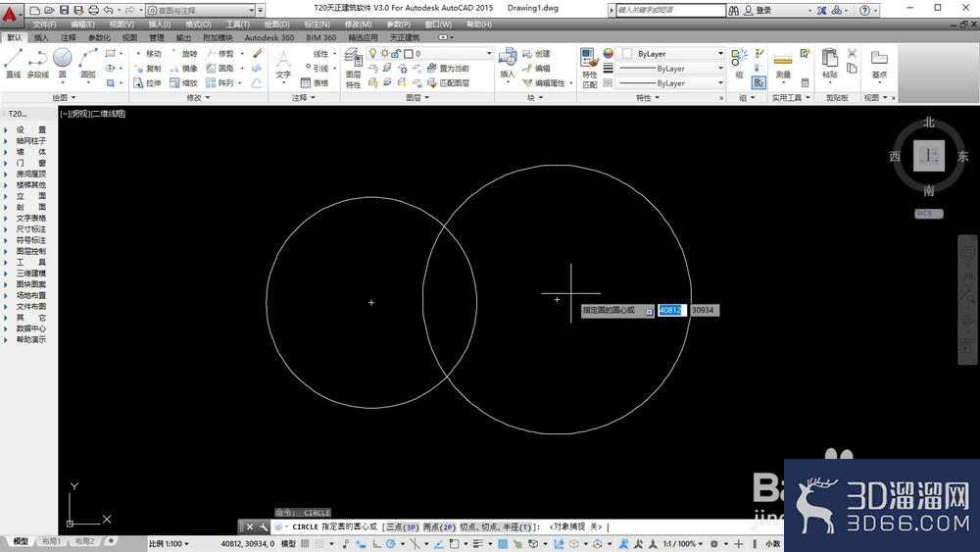The image size is (980, 552).
Task: Click the Table (表格) tool
Action: click(315, 82)
